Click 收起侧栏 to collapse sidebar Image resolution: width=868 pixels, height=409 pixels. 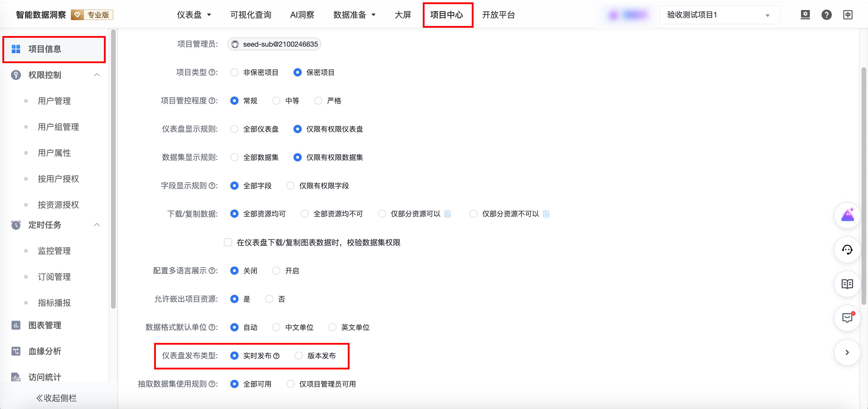click(56, 398)
